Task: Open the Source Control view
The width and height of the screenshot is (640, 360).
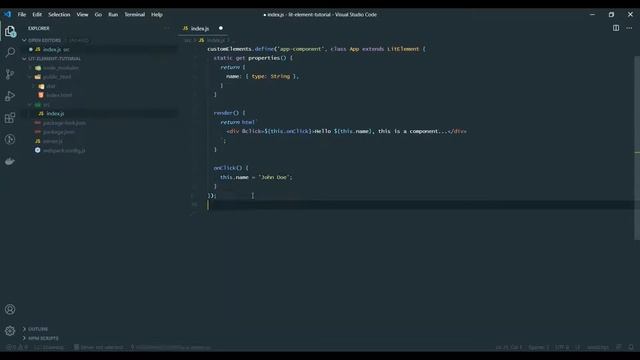Action: pyautogui.click(x=10, y=74)
